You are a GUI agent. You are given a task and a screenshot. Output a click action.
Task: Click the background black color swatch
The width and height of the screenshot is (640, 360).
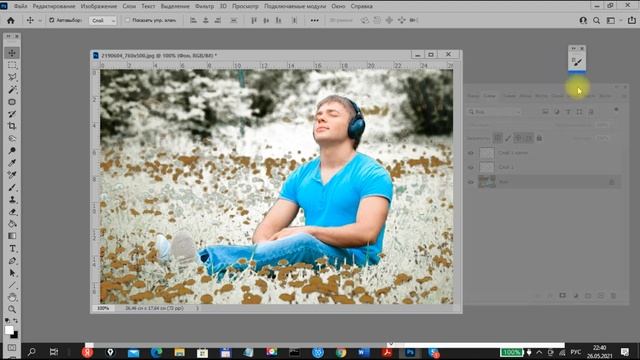[x=15, y=336]
